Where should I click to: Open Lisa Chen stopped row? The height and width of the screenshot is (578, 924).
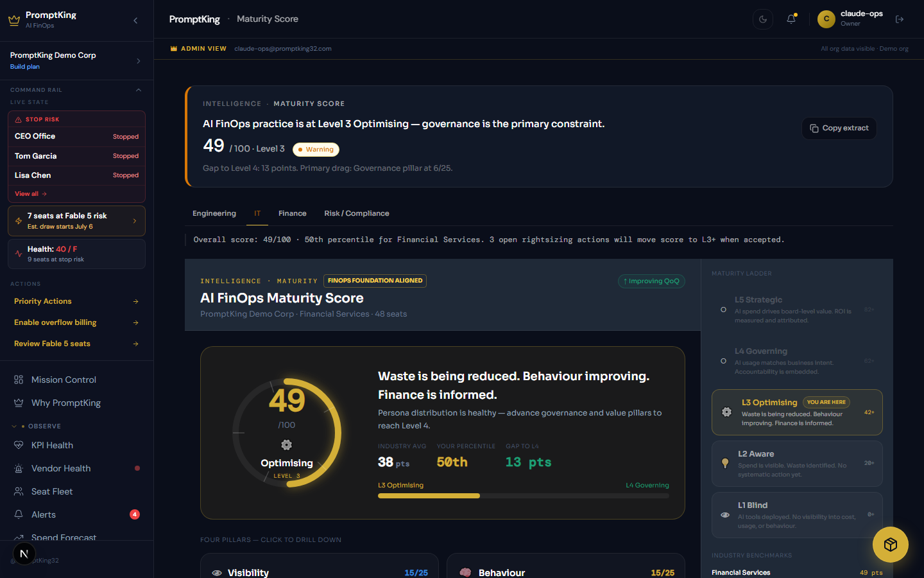click(x=76, y=175)
